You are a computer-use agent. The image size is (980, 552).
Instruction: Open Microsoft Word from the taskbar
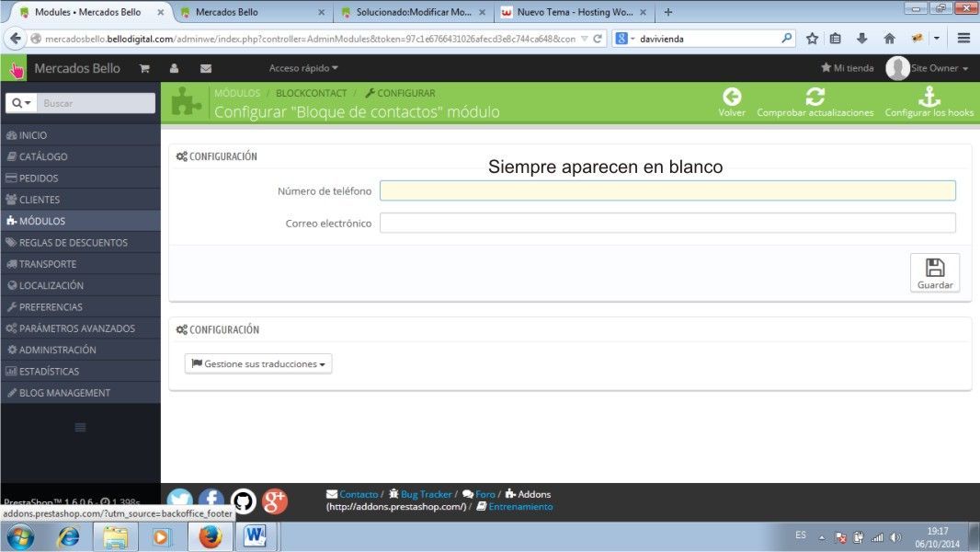pos(255,537)
